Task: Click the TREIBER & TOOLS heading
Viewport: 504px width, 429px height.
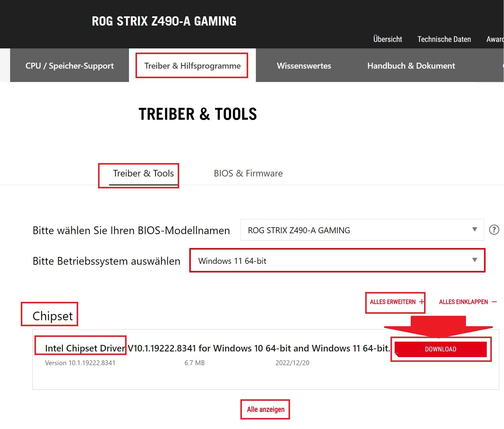Action: pyautogui.click(x=198, y=114)
